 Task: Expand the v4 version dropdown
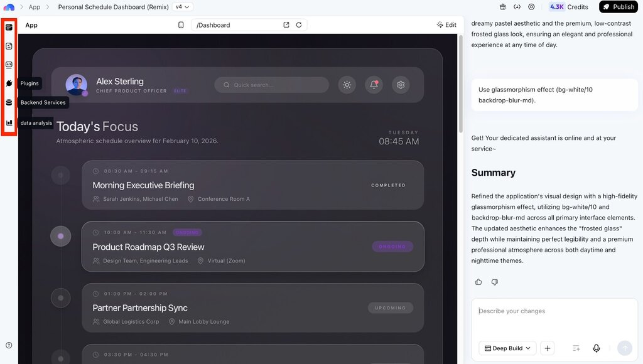[x=183, y=7]
